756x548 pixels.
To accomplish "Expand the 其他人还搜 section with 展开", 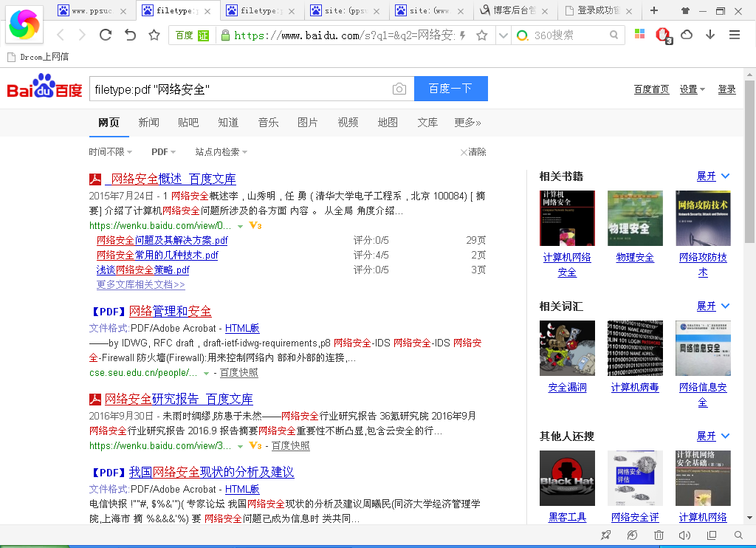I will click(713, 436).
